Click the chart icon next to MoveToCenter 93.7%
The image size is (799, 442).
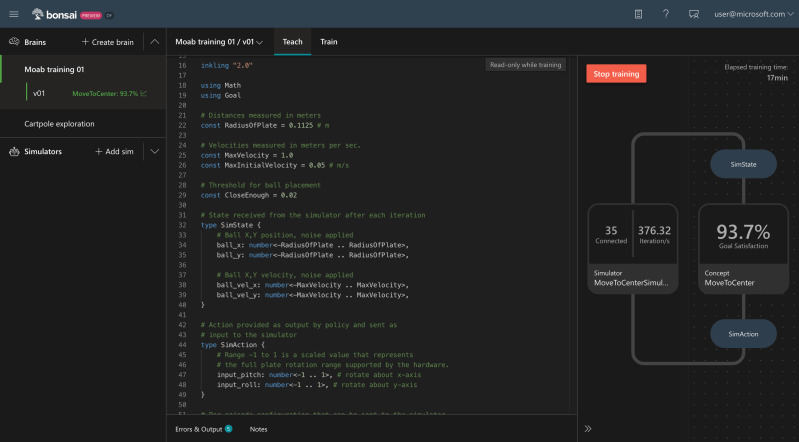(144, 93)
